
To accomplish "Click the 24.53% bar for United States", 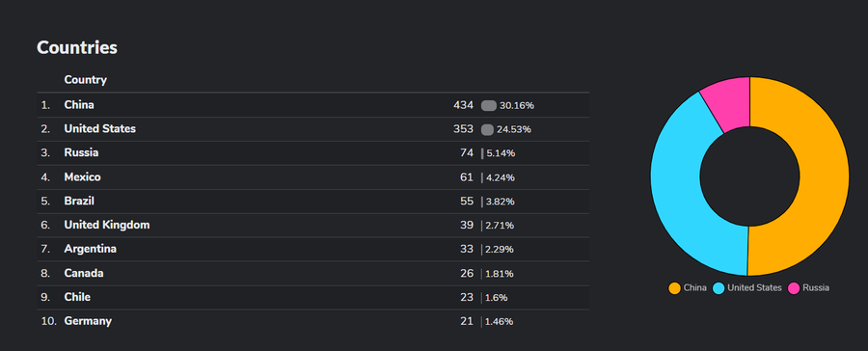I will [x=487, y=129].
